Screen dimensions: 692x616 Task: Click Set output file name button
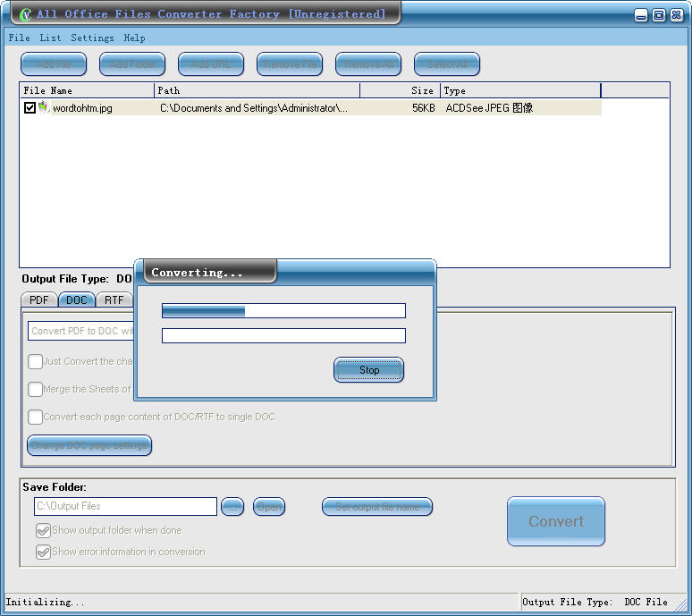pos(377,507)
